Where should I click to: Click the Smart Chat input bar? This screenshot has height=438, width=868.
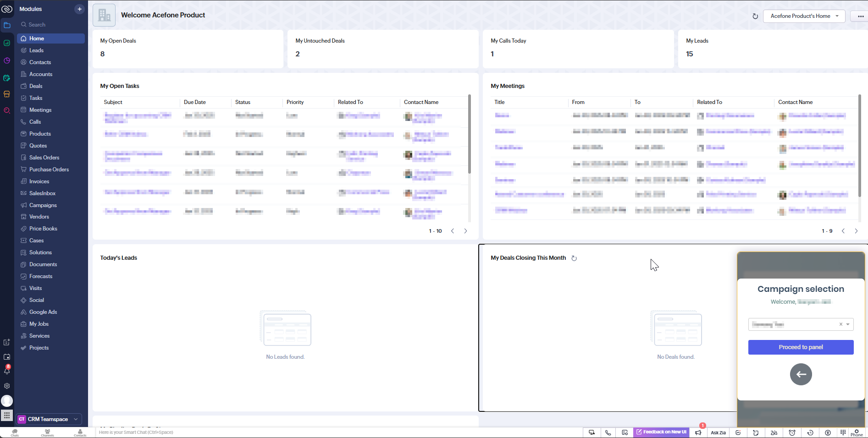(338, 433)
